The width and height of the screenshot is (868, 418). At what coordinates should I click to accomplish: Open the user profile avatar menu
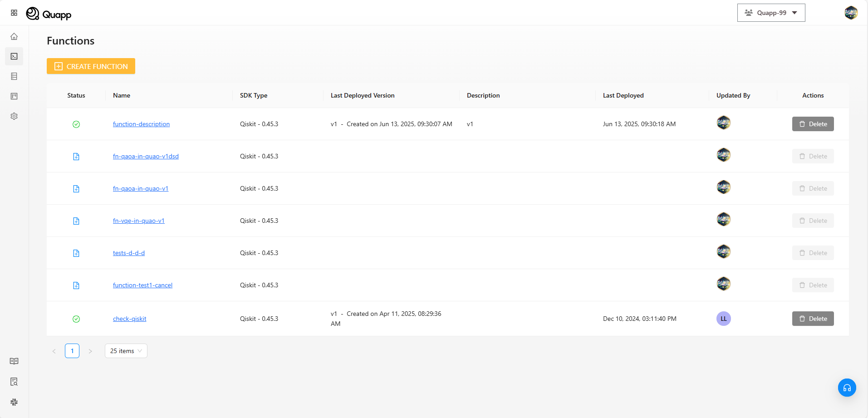click(x=851, y=13)
